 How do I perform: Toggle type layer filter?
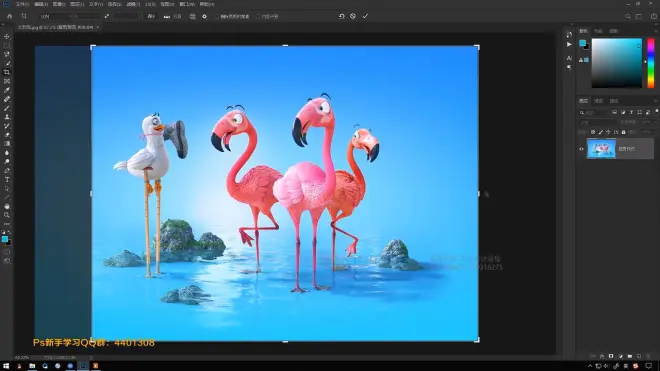tap(631, 112)
